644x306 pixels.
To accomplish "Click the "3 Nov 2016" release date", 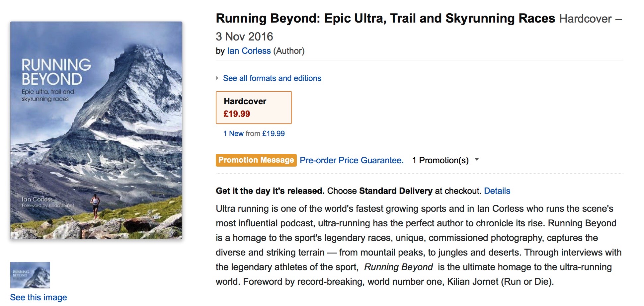I will [244, 37].
